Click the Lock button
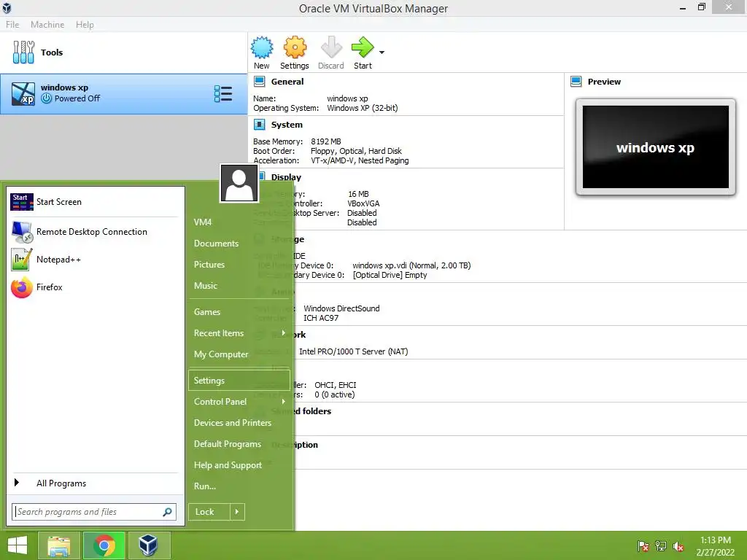This screenshot has height=560, width=747. (x=209, y=512)
